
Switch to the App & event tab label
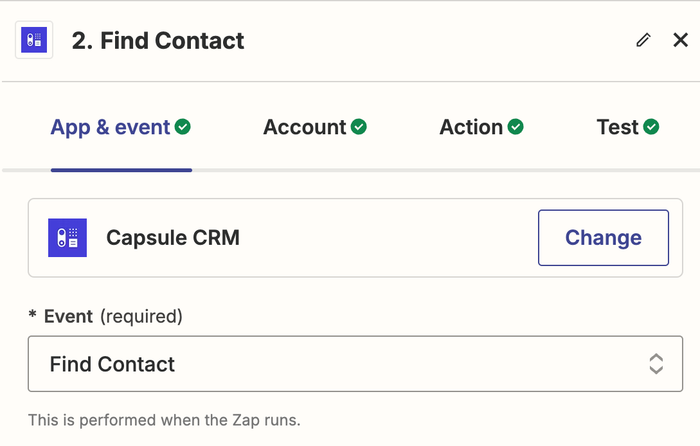tap(110, 127)
